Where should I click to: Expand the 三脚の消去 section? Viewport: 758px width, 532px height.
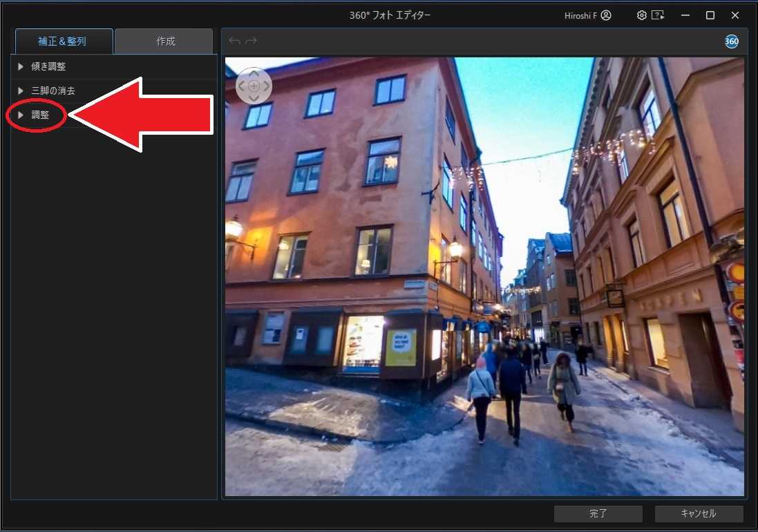coord(53,91)
